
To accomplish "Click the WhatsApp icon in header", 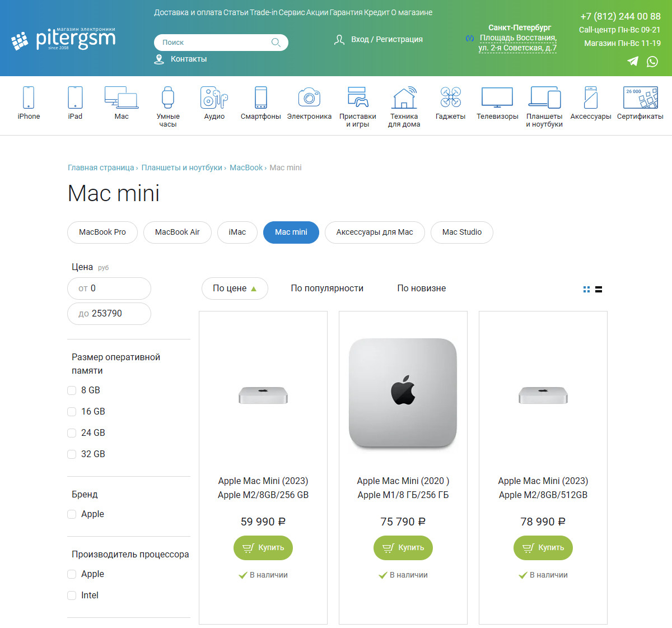I will coord(652,61).
